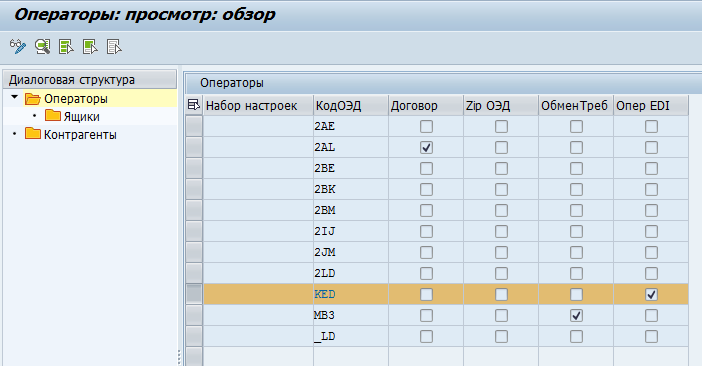Toggle Договор checkbox in row 2AE
Image resolution: width=702 pixels, height=366 pixels.
426,127
